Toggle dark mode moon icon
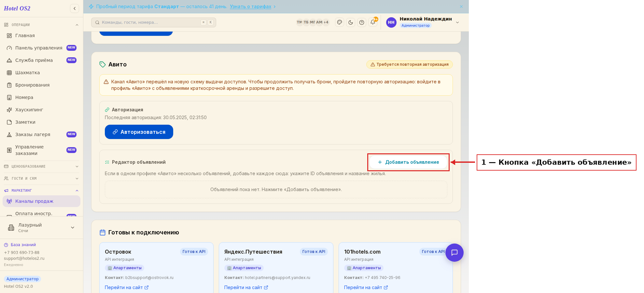Viewport: 644px width, 293px height. [351, 22]
